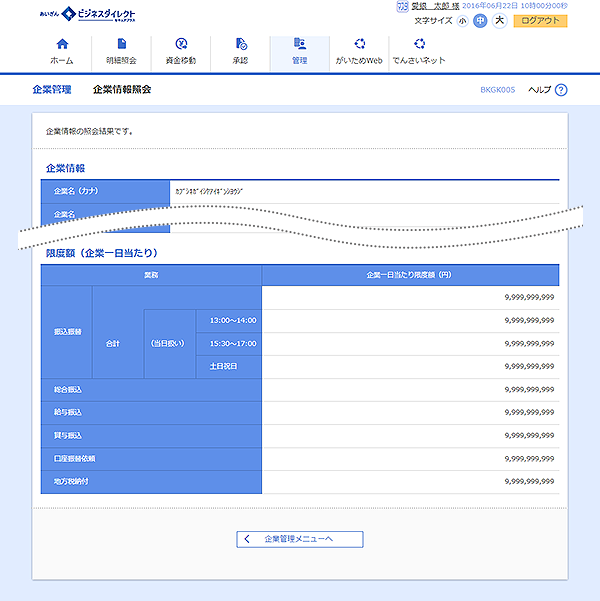Click the date and time display
Image resolution: width=600 pixels, height=601 pixels.
click(515, 6)
